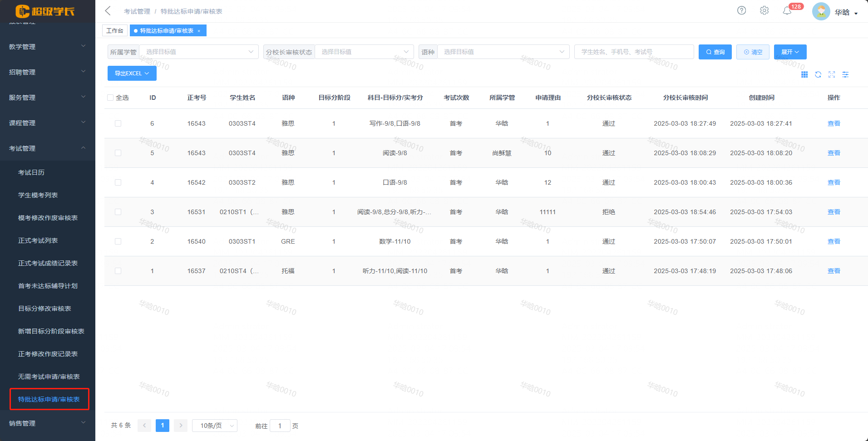The image size is (868, 441).
Task: Check the 全选 select-all checkbox
Action: [110, 98]
